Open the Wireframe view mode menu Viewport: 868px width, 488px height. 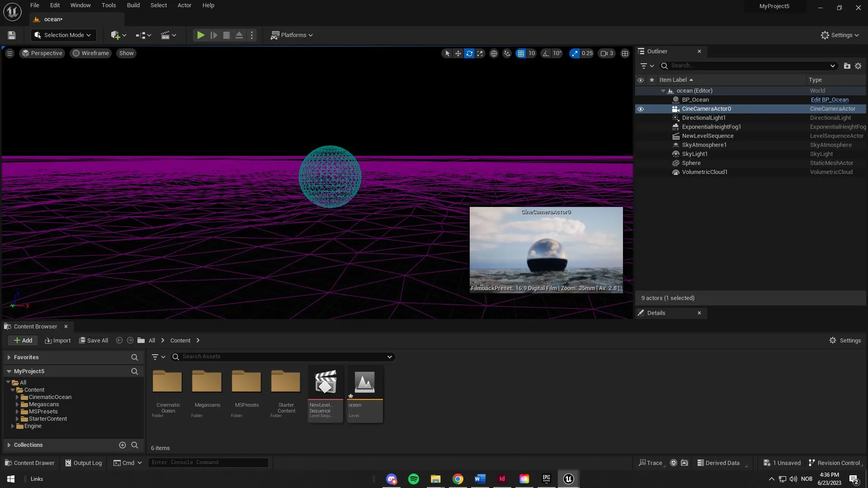(91, 53)
